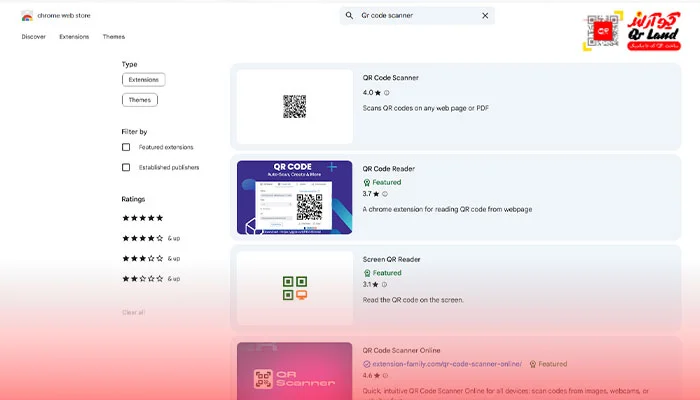Open the QR Code Reader purple thumbnail

pyautogui.click(x=295, y=197)
